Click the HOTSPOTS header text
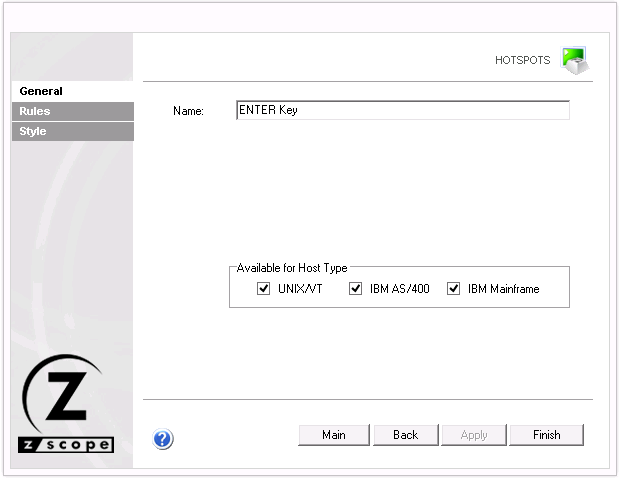Screen dimensions: 620x479 (522, 60)
